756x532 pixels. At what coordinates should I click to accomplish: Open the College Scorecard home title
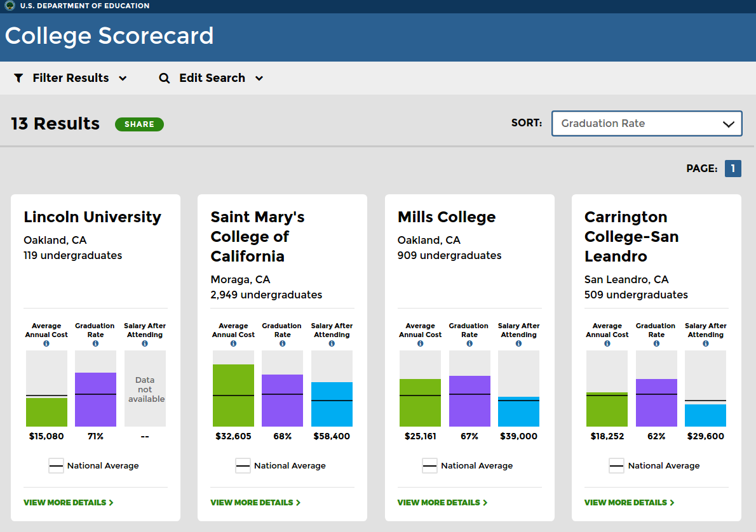coord(109,36)
